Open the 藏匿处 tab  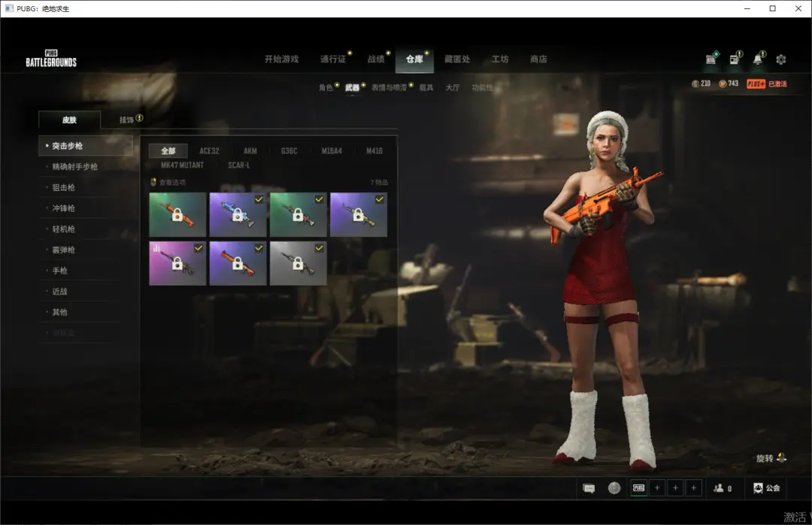click(457, 59)
